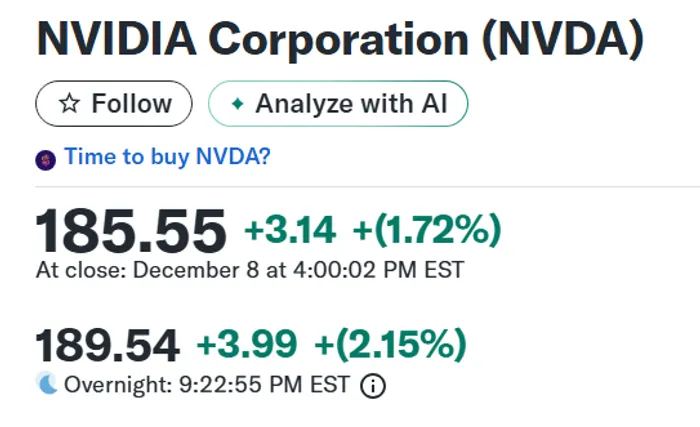Open the Time to buy NVDA? link

click(x=167, y=157)
